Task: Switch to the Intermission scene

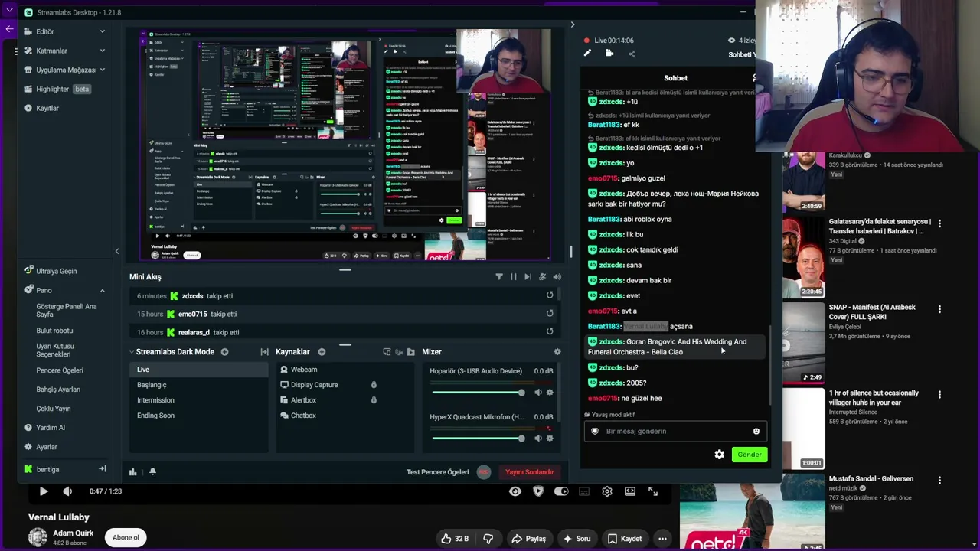Action: tap(199, 400)
